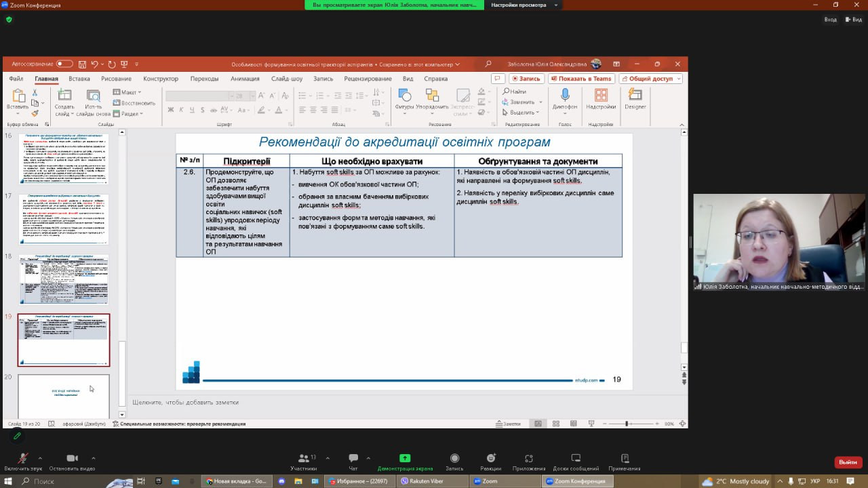Click the Share screen icon
This screenshot has width=868, height=488.
(x=405, y=459)
